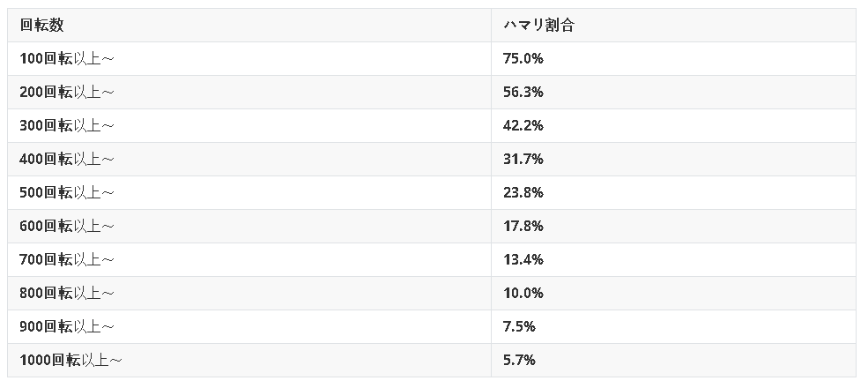Select the 600回転以上～ row label
Image resolution: width=868 pixels, height=388 pixels.
67,227
